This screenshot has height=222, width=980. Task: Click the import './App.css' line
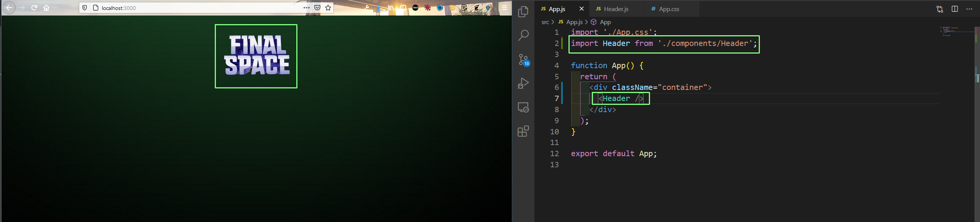(614, 32)
